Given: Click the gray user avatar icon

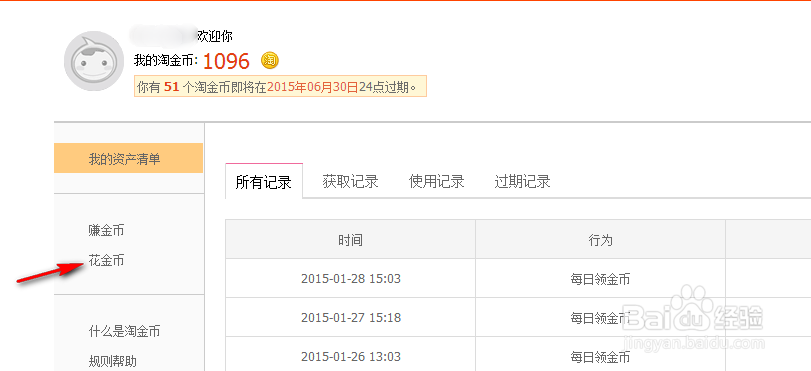Looking at the screenshot, I should [94, 61].
